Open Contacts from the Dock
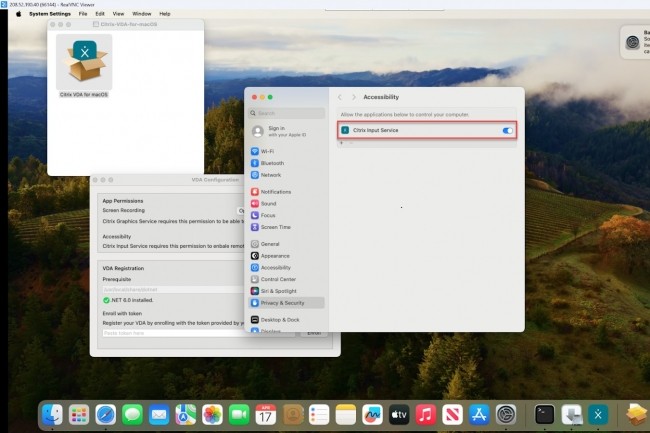The width and height of the screenshot is (650, 433). [x=293, y=414]
